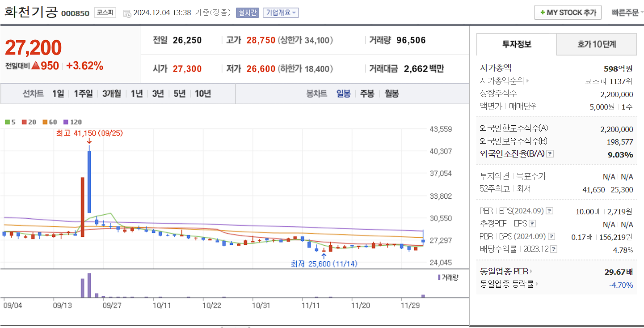Select the 월봉 monthly candle chart
Image resolution: width=644 pixels, height=328 pixels.
[x=392, y=94]
